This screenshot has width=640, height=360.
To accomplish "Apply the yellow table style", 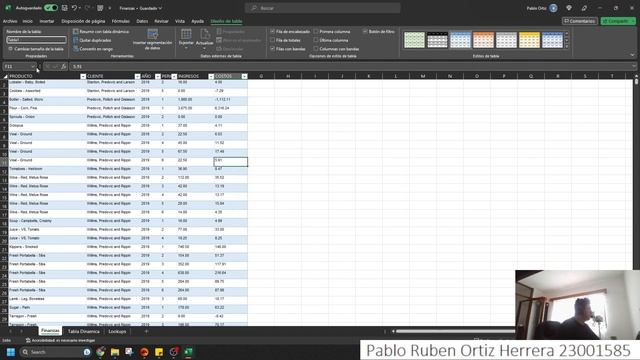I will pyautogui.click(x=529, y=40).
